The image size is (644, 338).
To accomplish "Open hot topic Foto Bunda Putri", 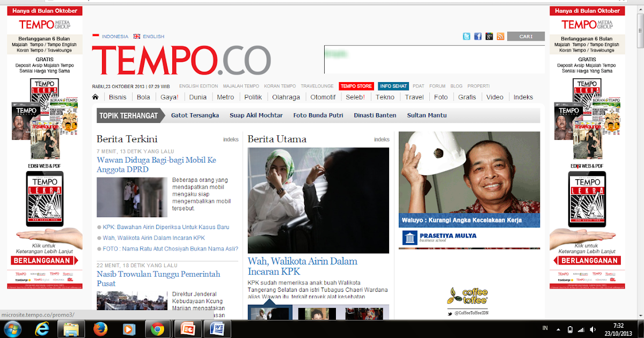I will point(318,115).
